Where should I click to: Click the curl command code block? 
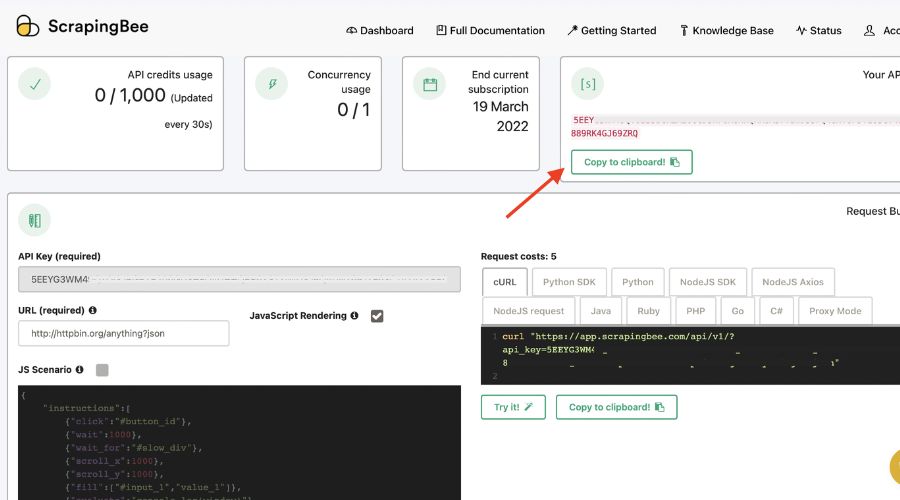point(690,355)
